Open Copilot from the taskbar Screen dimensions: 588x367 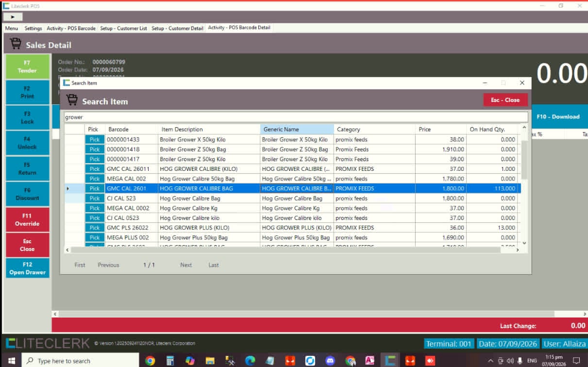pos(190,361)
